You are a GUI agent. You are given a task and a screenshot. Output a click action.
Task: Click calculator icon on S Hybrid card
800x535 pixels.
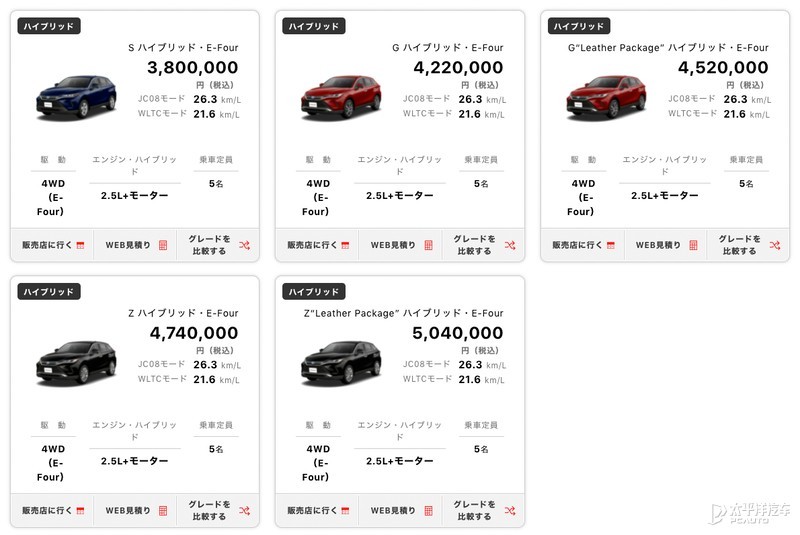[163, 245]
